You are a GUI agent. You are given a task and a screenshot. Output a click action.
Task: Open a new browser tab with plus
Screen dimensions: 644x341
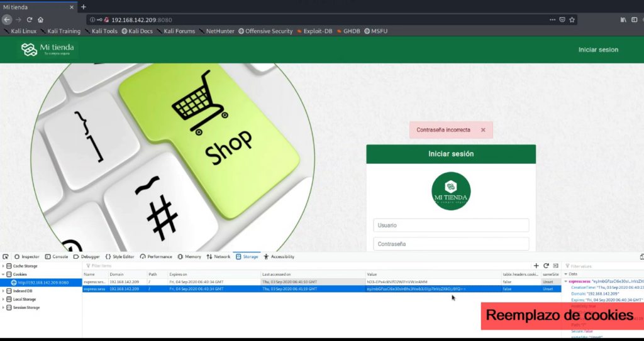point(84,7)
